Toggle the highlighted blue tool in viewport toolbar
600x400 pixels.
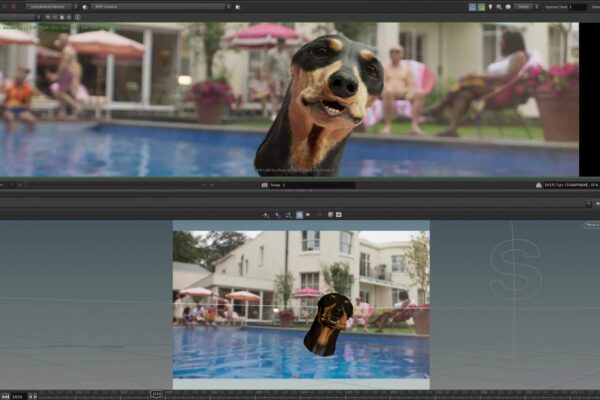(x=300, y=215)
